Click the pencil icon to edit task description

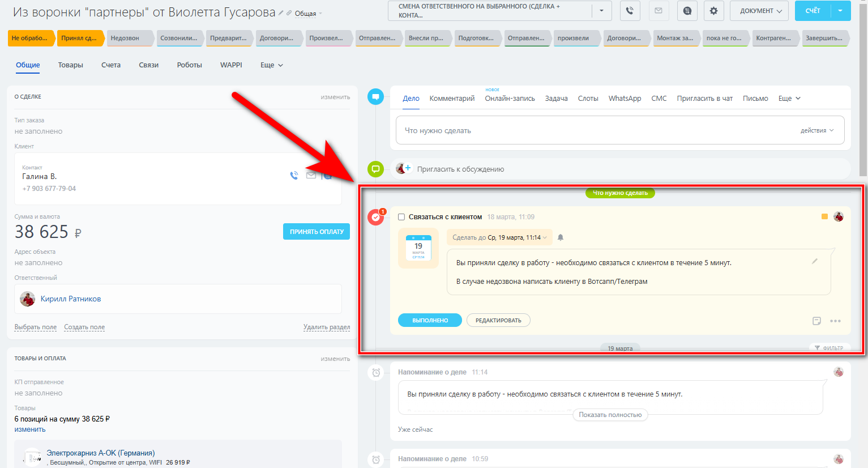pyautogui.click(x=815, y=261)
